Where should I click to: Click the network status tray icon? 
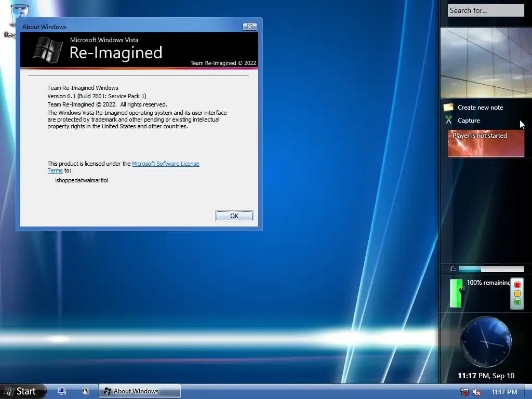pyautogui.click(x=464, y=392)
